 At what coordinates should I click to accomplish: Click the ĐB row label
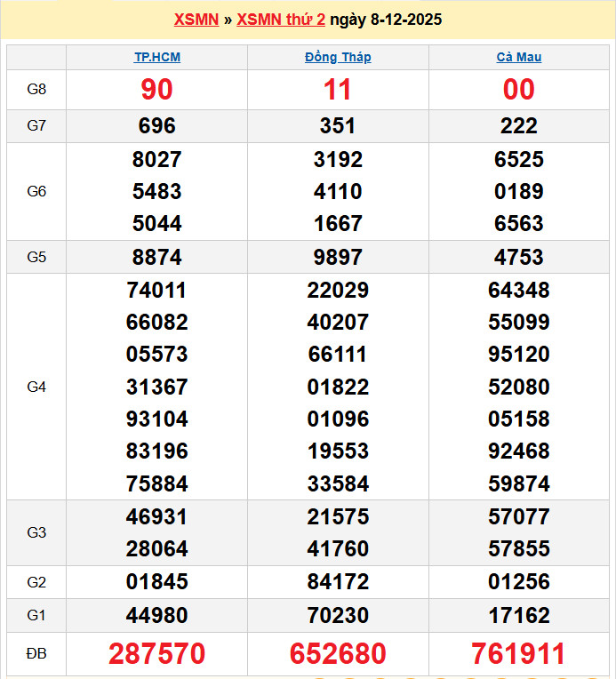[36, 654]
